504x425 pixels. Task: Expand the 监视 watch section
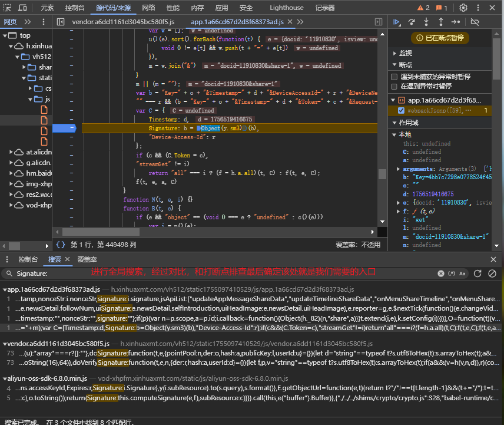pos(394,53)
